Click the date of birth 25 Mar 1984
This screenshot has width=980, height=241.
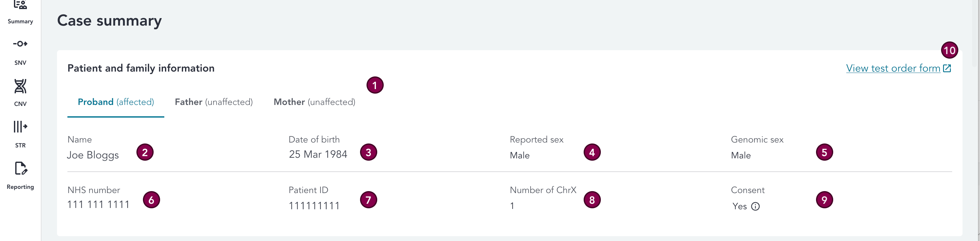click(318, 154)
